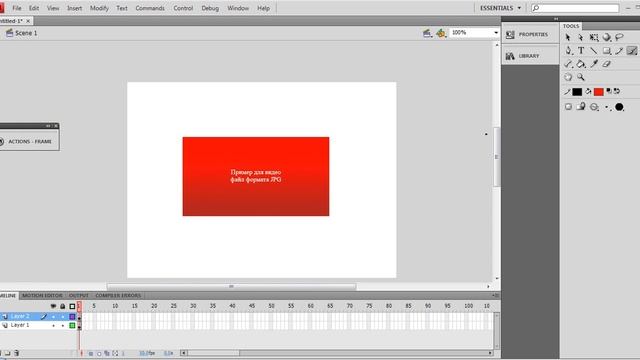Screen dimensions: 640x360
Task: Select the Eraser tool
Action: pos(607,64)
